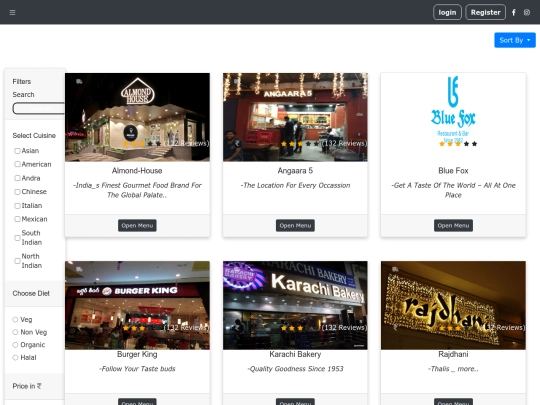Click the 'Choose Diet' heading
The height and width of the screenshot is (405, 540).
click(x=31, y=293)
